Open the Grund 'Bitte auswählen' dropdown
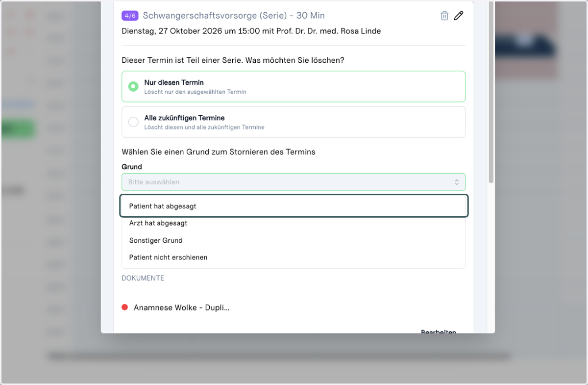 294,182
